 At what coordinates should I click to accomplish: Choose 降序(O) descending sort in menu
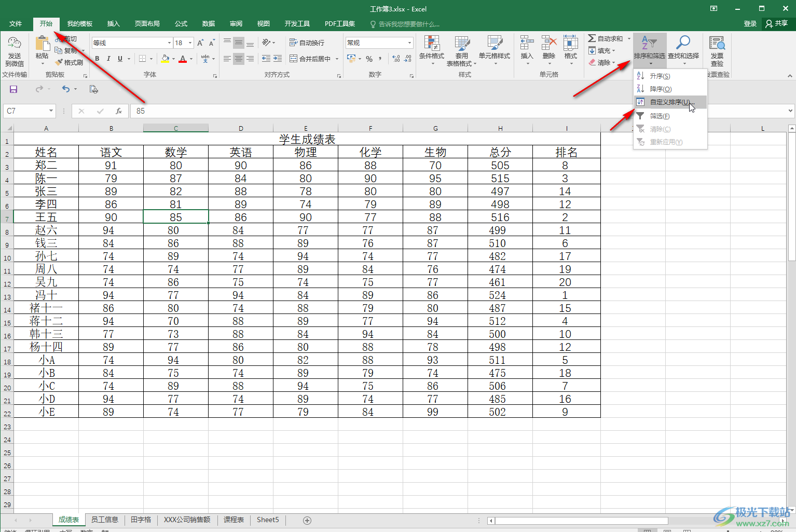click(x=670, y=89)
